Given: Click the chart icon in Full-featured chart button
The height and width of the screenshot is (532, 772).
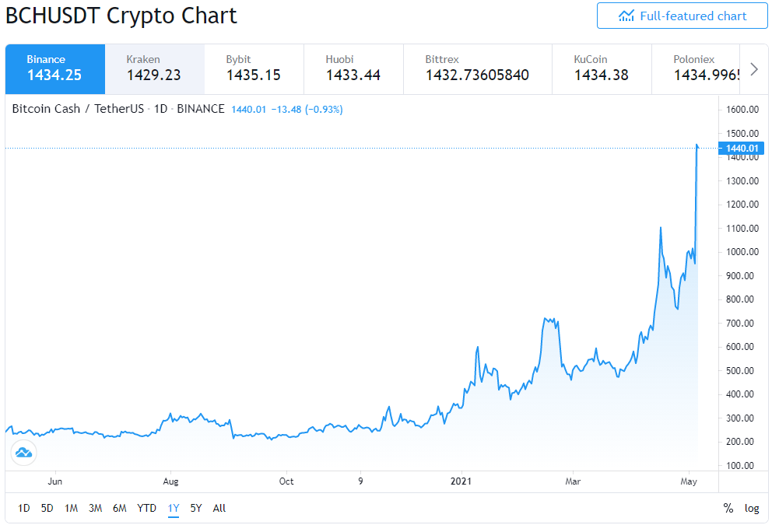Looking at the screenshot, I should 626,16.
